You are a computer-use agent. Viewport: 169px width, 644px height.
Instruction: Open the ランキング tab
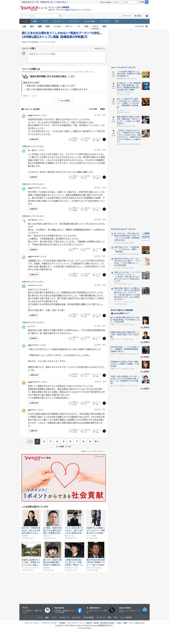(x=105, y=21)
